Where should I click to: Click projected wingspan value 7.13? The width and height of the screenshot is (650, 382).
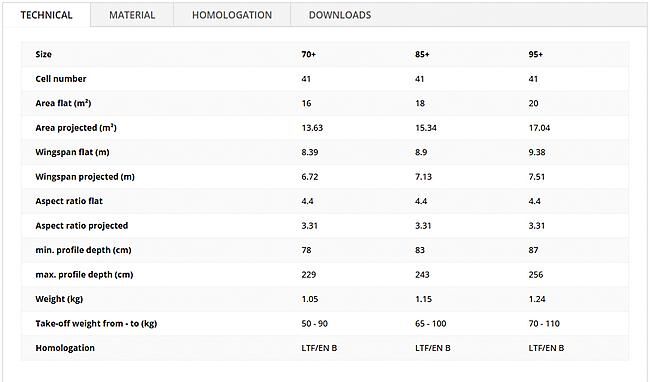(423, 176)
